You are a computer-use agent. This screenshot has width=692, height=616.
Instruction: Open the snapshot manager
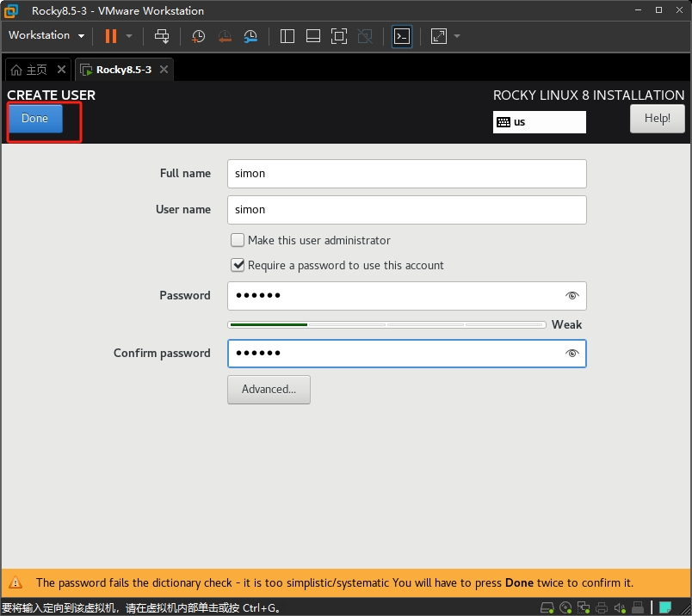(250, 36)
